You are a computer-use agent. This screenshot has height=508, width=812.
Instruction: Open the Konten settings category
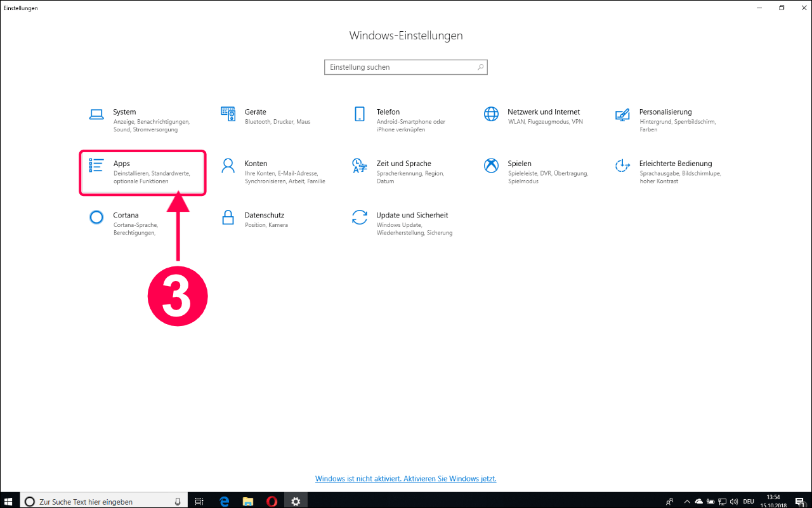pos(273,172)
